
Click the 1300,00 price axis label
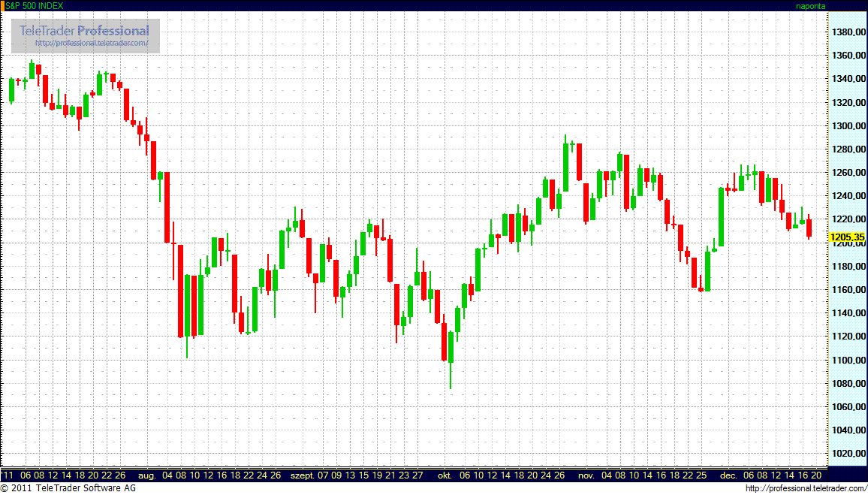848,126
